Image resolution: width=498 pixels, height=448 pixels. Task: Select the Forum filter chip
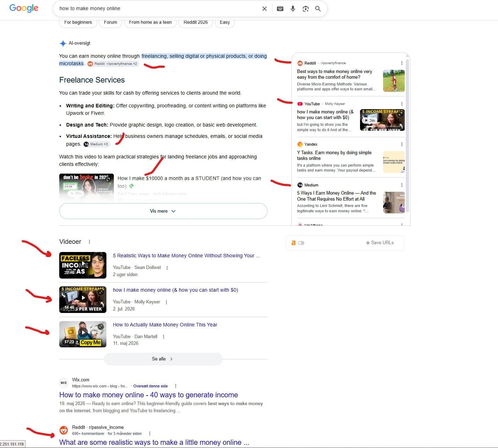(x=111, y=22)
